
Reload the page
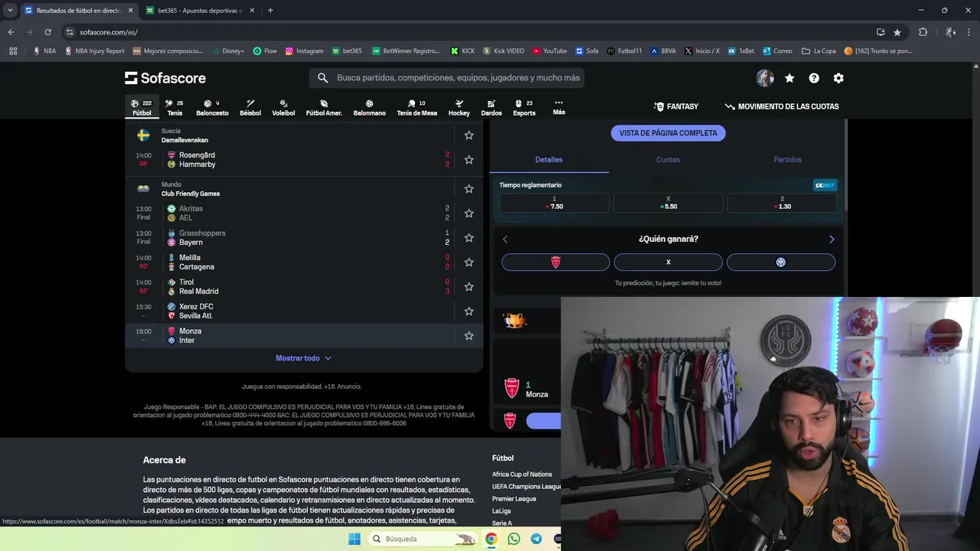click(x=47, y=32)
